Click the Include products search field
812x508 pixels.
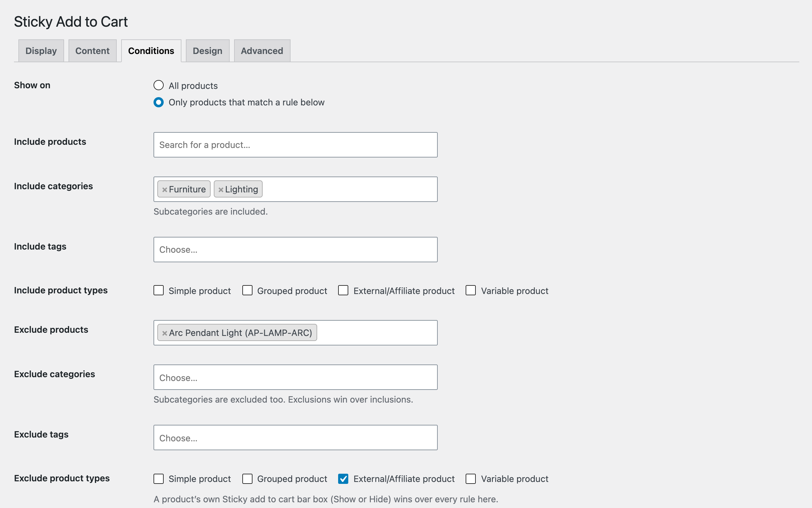(295, 145)
